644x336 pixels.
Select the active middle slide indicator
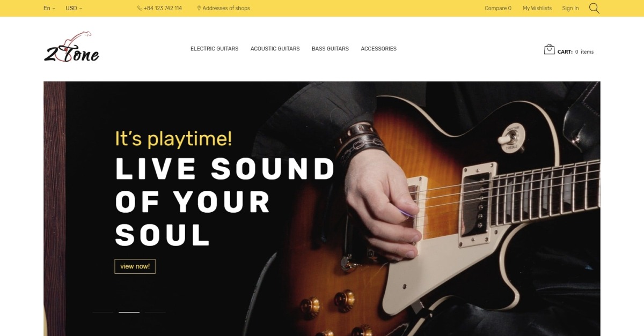pyautogui.click(x=129, y=312)
